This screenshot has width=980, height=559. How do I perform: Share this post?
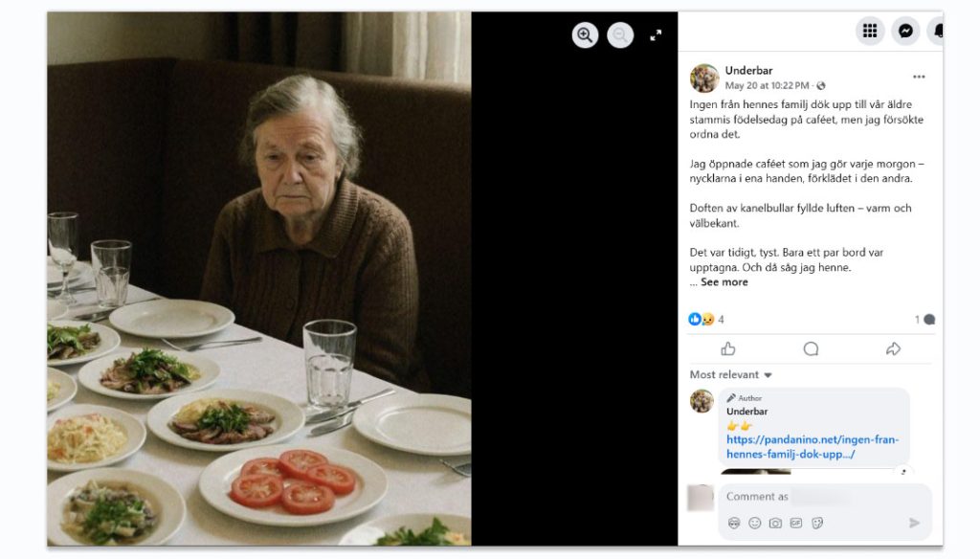(x=893, y=348)
